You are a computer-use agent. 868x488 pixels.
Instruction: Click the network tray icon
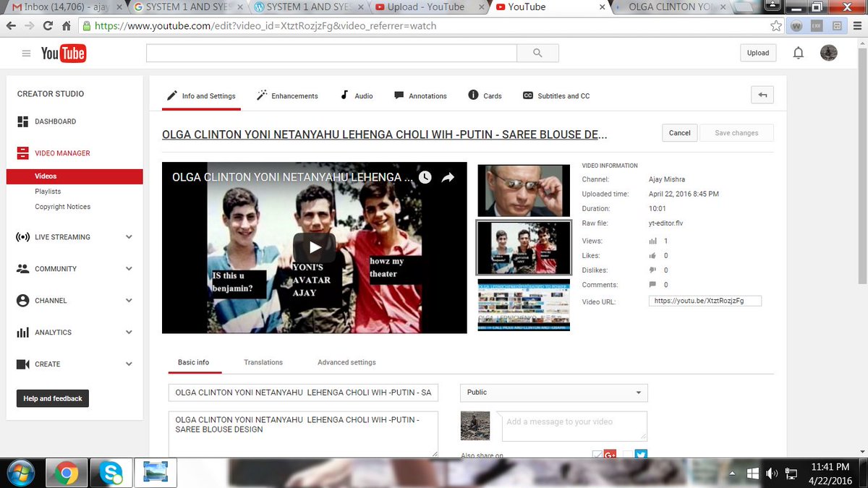tap(791, 474)
